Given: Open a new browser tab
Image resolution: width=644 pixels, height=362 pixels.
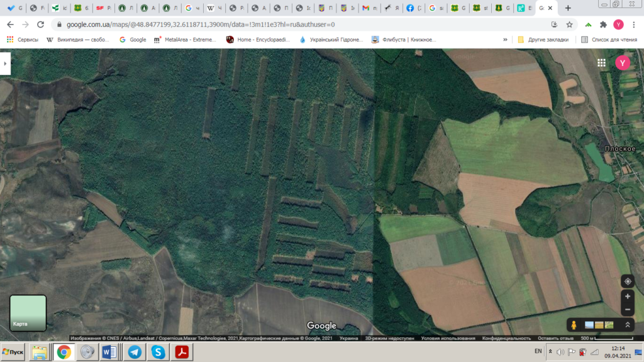Looking at the screenshot, I should click(x=568, y=8).
